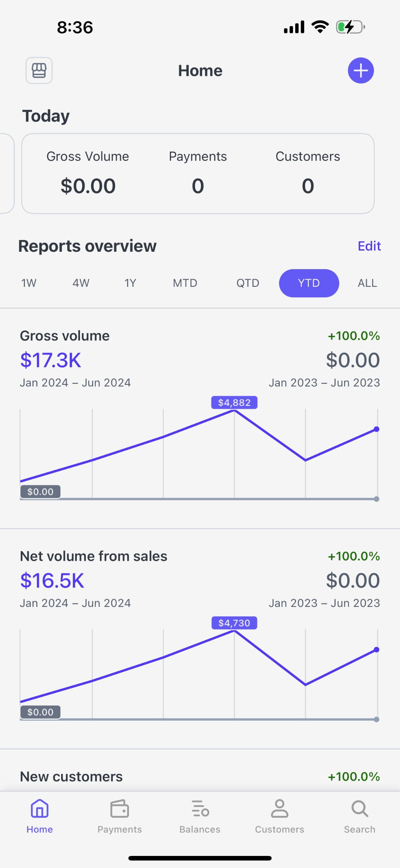This screenshot has width=400, height=868.
Task: Open the Gross volume $17.3K report
Action: click(x=51, y=360)
